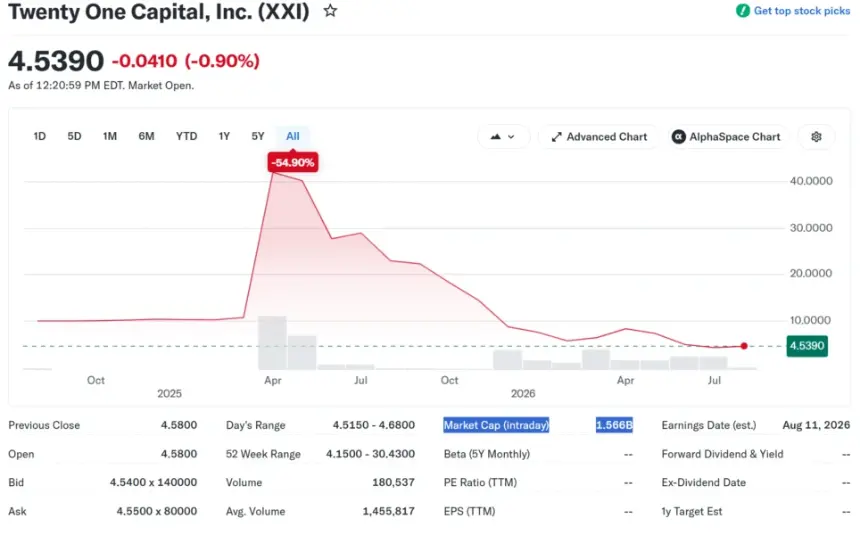Click the -54.90% chart tooltip badge
The width and height of the screenshot is (860, 535).
click(293, 162)
